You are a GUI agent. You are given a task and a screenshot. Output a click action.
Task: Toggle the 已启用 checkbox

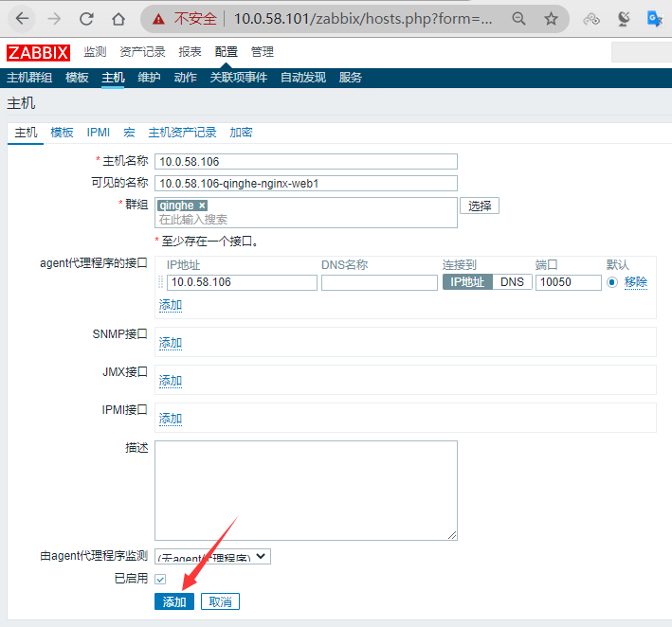pos(160,579)
